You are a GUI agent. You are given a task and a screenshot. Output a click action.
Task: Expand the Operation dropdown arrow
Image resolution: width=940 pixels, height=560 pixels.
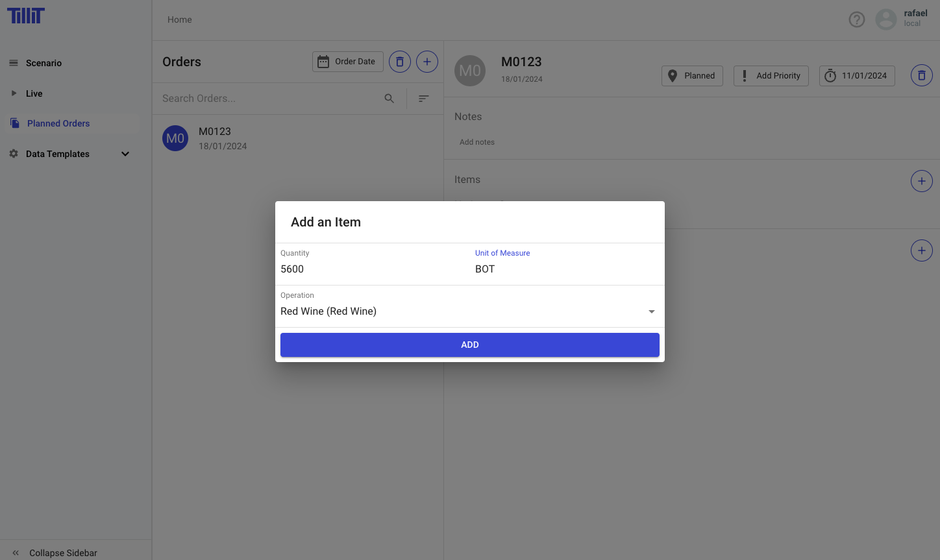(x=652, y=311)
